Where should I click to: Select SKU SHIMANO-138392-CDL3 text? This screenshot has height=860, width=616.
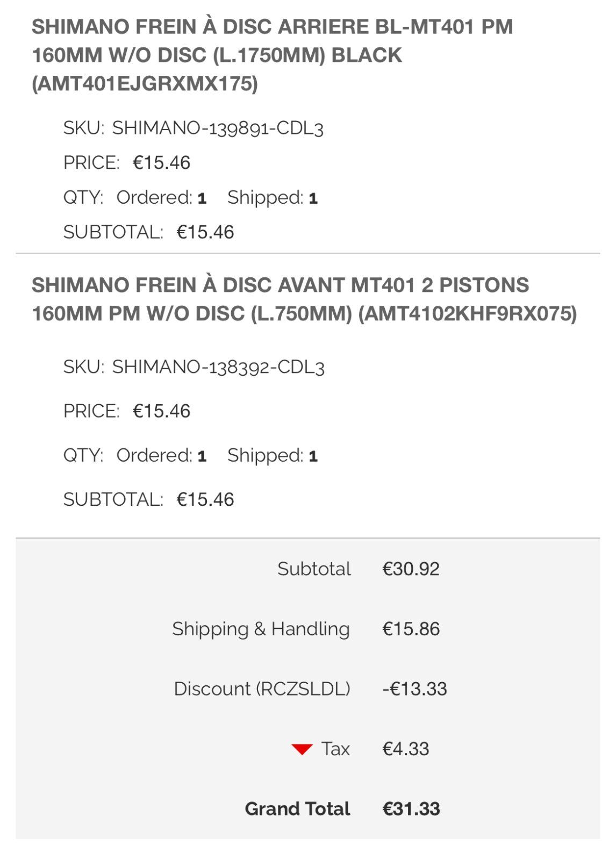tap(218, 367)
